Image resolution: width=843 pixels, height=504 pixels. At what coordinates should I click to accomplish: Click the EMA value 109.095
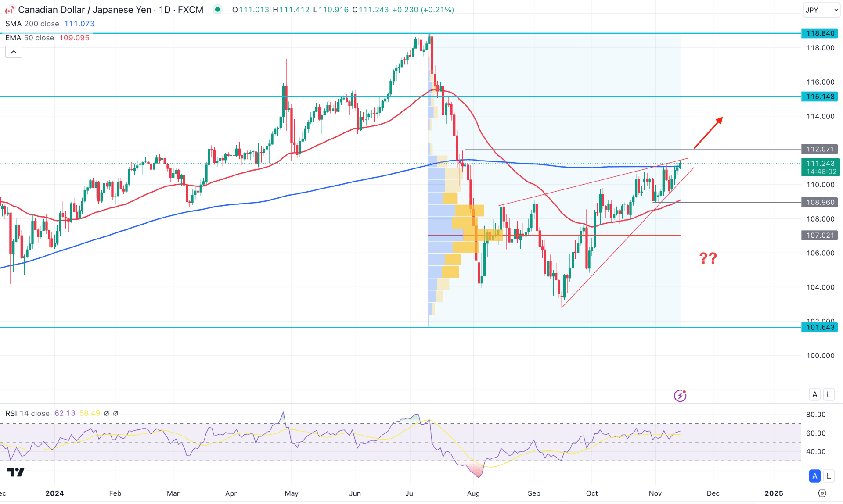click(74, 38)
